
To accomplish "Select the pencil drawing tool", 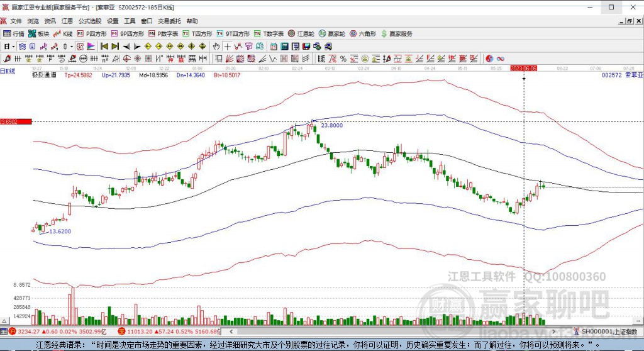I will click(x=7, y=58).
